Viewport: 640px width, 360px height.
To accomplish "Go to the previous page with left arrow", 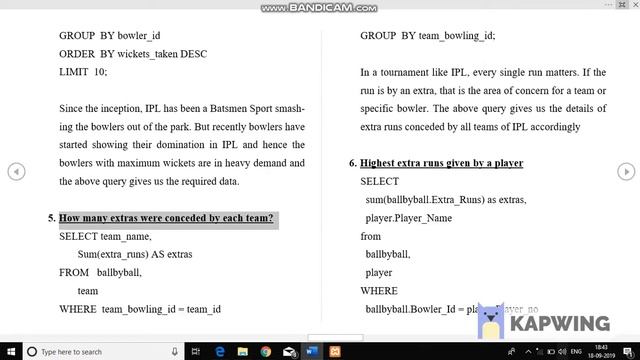I will pos(16,171).
